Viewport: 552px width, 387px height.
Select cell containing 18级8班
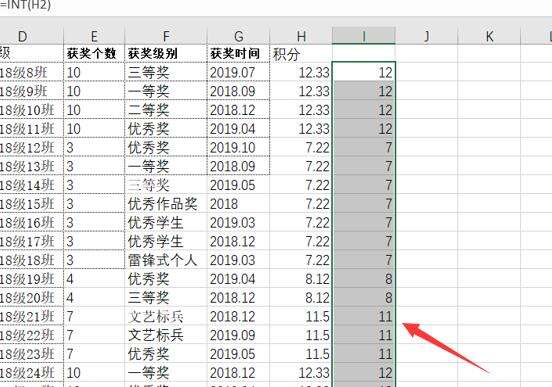31,73
